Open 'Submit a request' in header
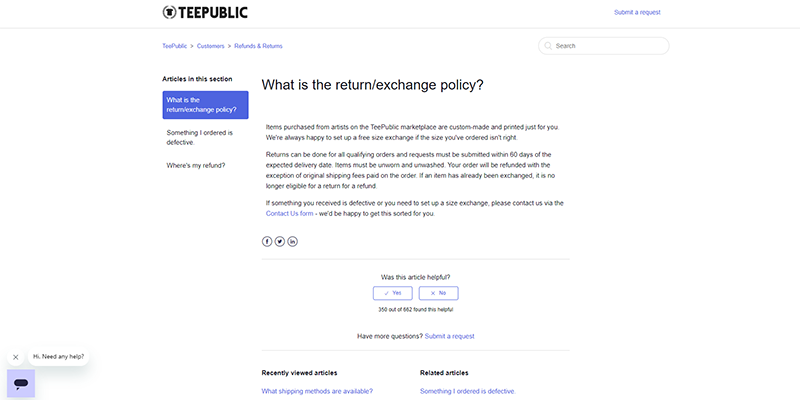Viewport: 800px width, 400px height. (637, 12)
